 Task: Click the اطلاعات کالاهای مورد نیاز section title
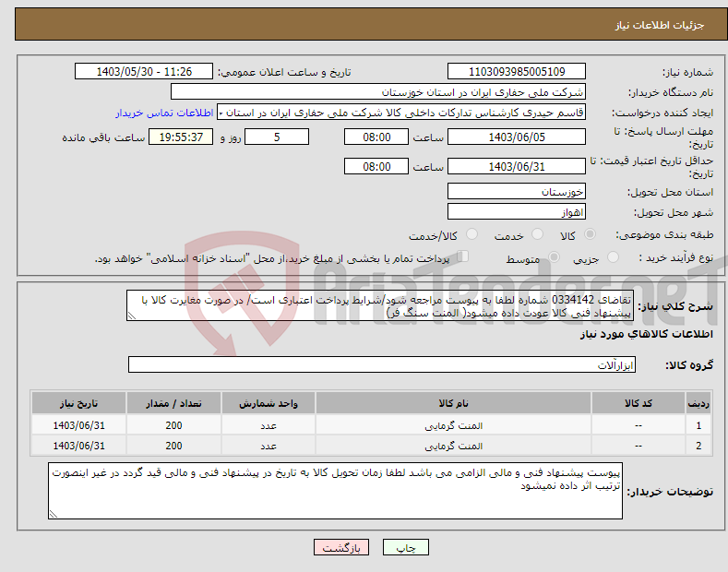point(646,334)
